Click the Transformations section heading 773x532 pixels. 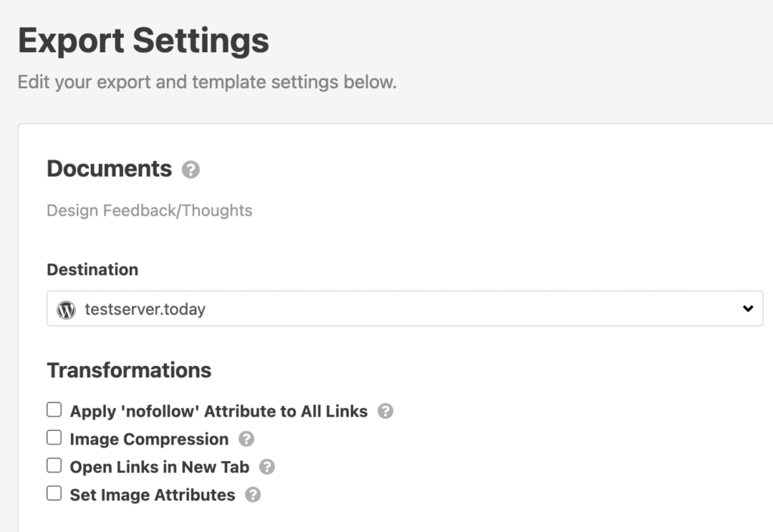pyautogui.click(x=129, y=371)
